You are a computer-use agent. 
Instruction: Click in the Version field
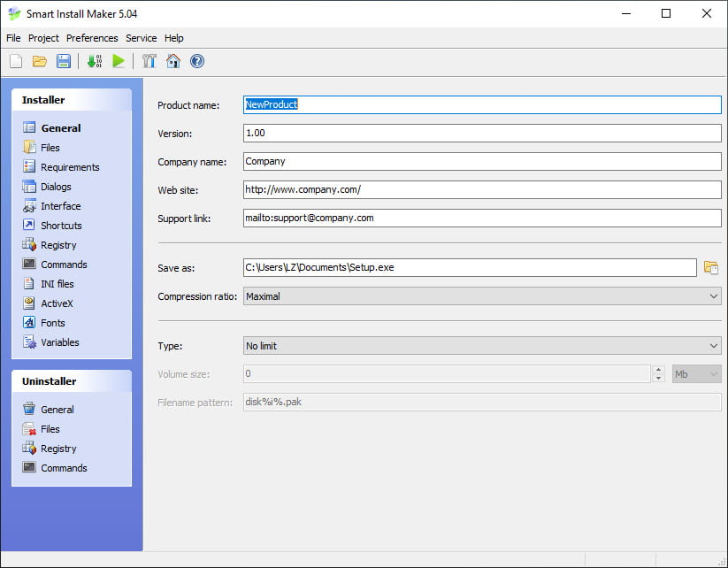pos(482,134)
